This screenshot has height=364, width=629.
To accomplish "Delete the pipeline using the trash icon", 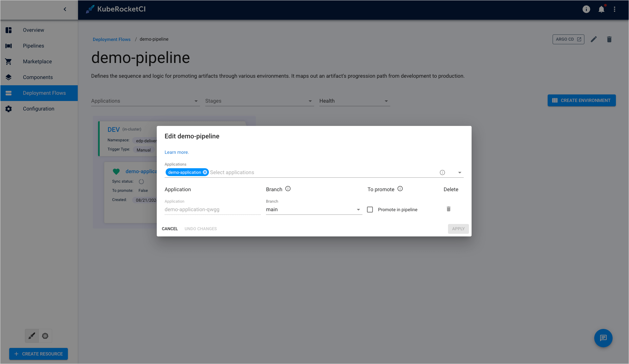I will tap(609, 39).
